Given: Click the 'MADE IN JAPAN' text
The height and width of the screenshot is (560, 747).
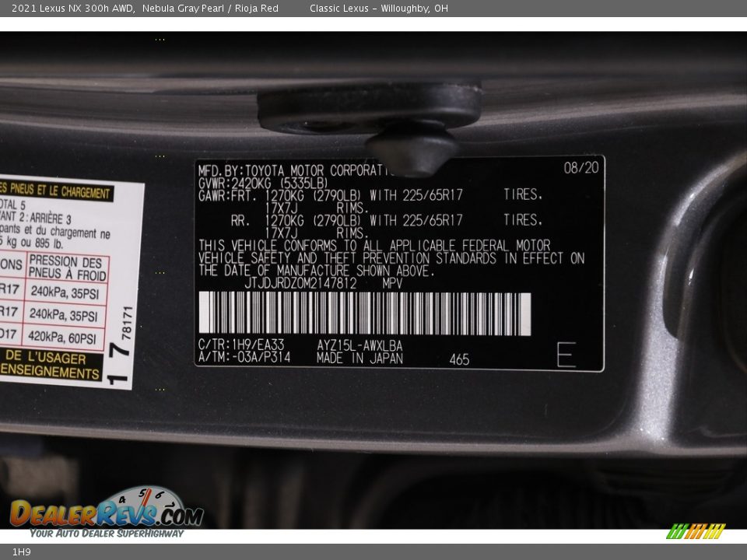Looking at the screenshot, I should (359, 359).
